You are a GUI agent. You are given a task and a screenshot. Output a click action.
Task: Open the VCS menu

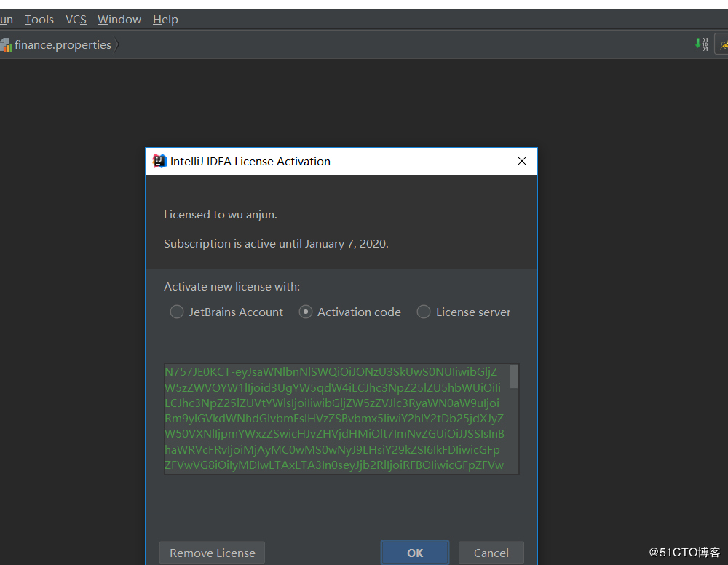click(76, 20)
